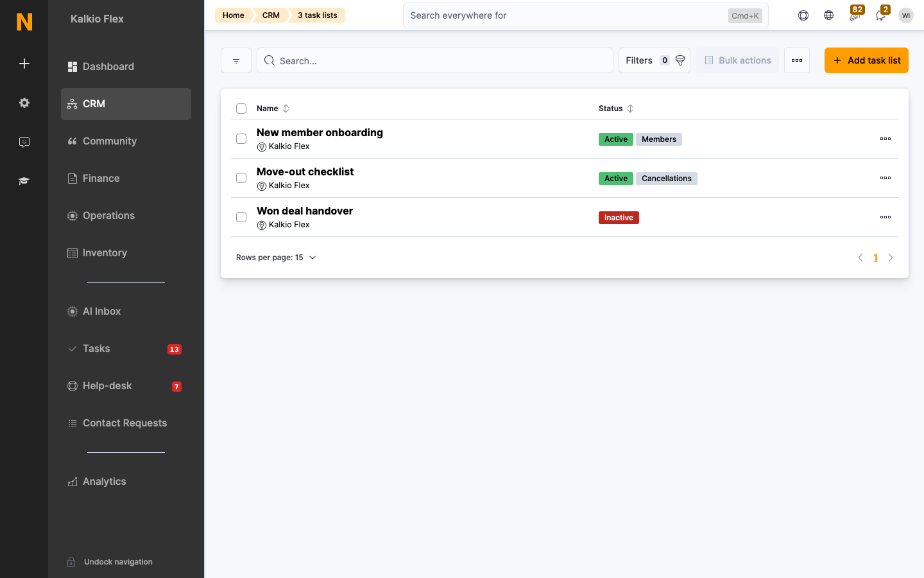Click the funnel icon in Filters button

click(680, 60)
